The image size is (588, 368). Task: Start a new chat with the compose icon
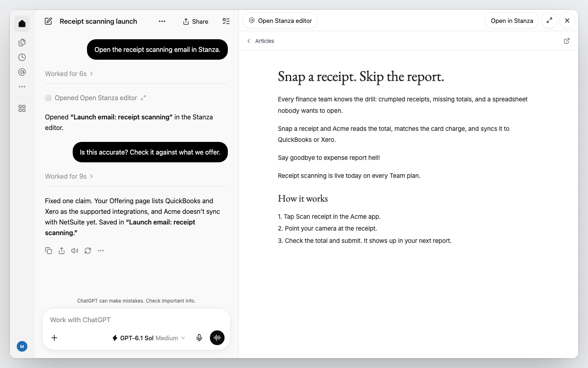(48, 21)
